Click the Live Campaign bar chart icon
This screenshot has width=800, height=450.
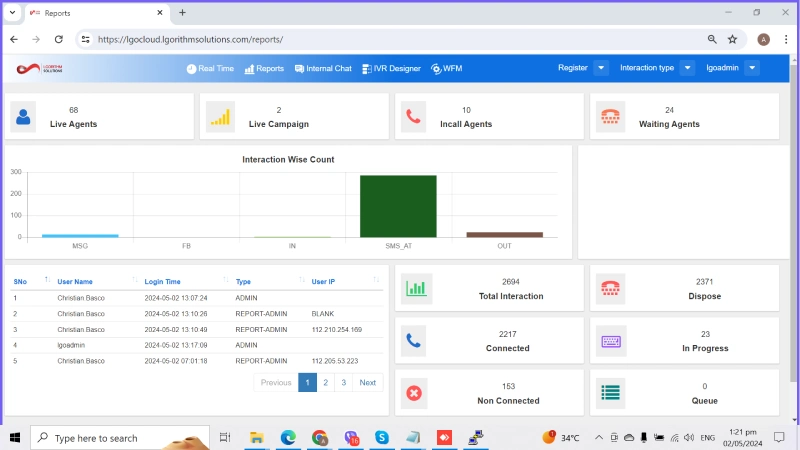[220, 117]
